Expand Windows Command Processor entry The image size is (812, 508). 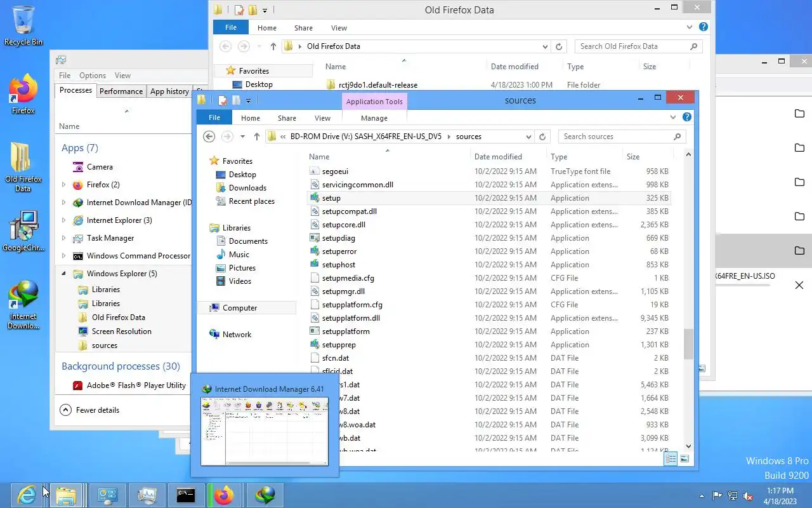(63, 256)
